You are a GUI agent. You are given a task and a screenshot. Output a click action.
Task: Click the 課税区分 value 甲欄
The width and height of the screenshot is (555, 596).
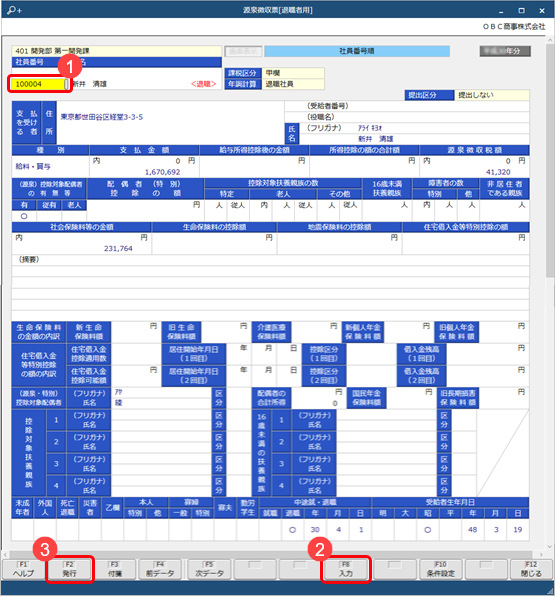[293, 73]
